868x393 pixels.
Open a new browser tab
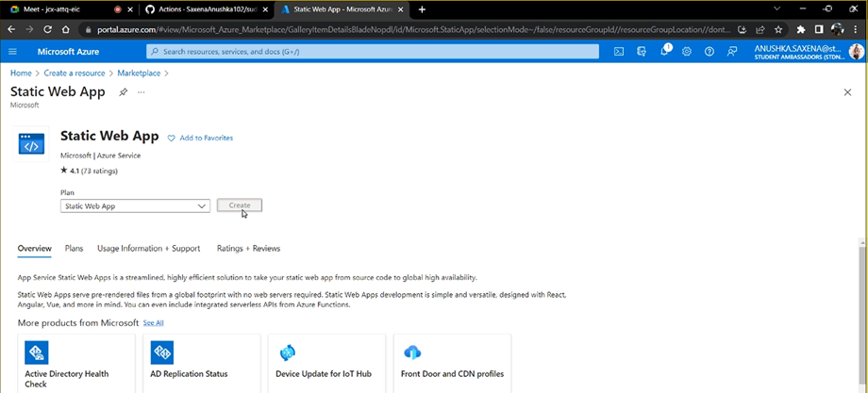(x=422, y=9)
